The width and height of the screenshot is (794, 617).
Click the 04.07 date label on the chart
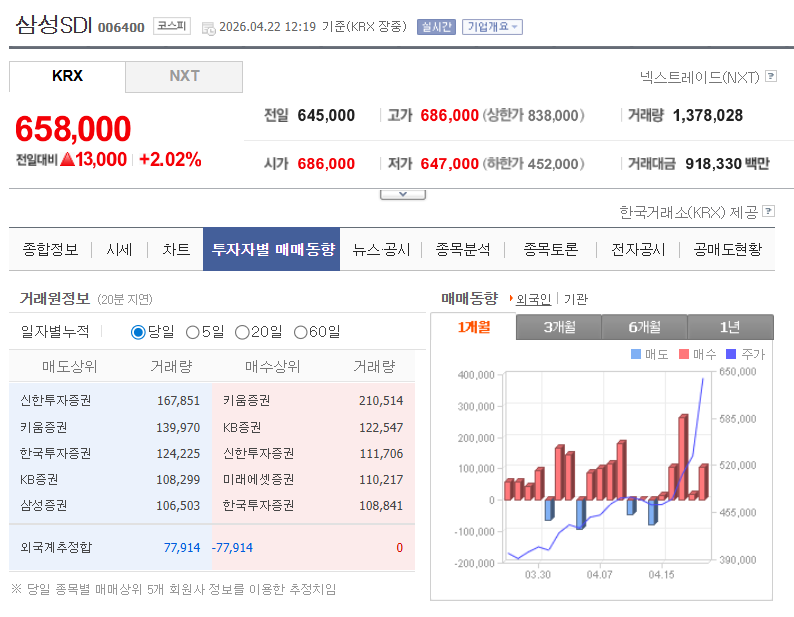tap(600, 574)
